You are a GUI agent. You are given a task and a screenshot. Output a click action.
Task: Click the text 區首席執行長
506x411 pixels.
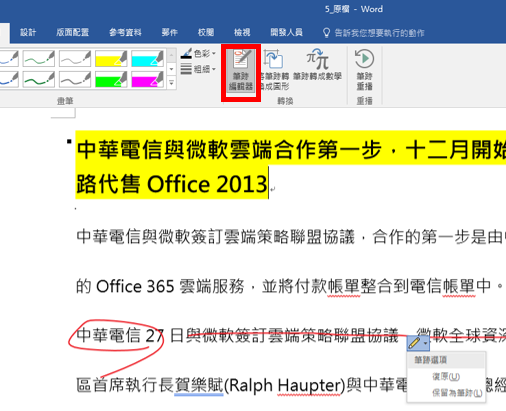125,385
